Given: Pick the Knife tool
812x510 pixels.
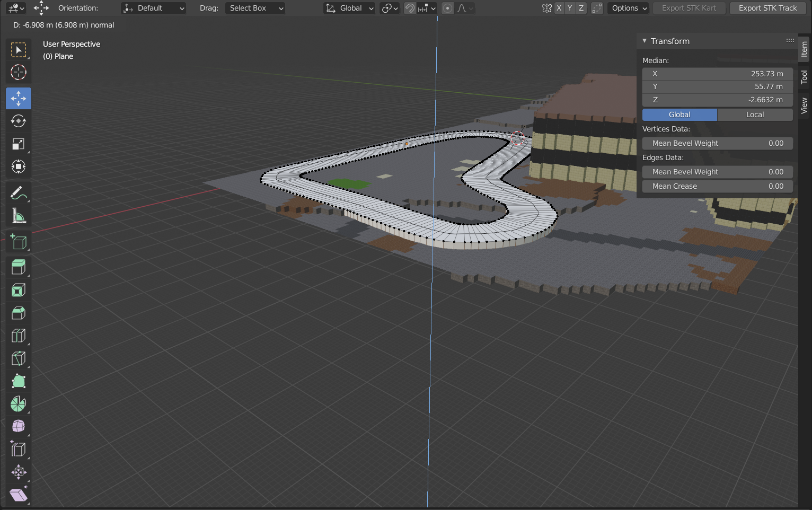Looking at the screenshot, I should pyautogui.click(x=19, y=358).
